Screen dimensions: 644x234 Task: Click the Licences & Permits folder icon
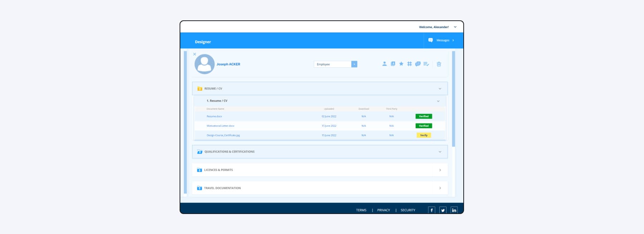tap(200, 170)
